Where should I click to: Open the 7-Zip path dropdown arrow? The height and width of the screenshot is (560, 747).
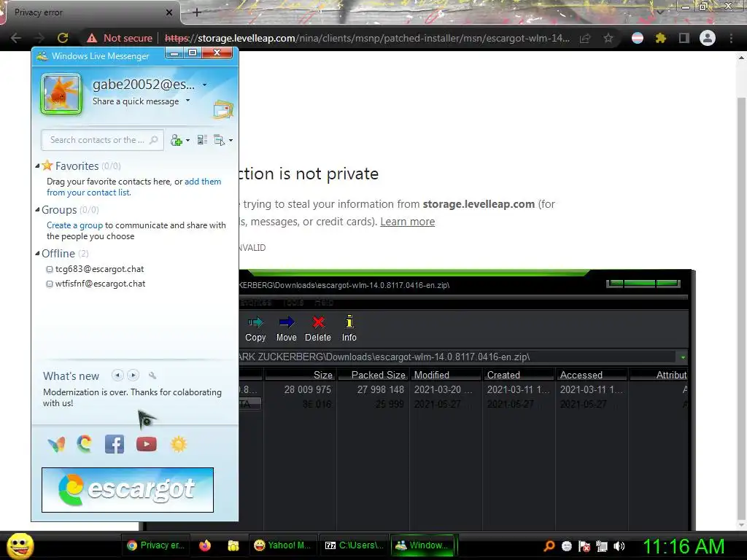683,357
